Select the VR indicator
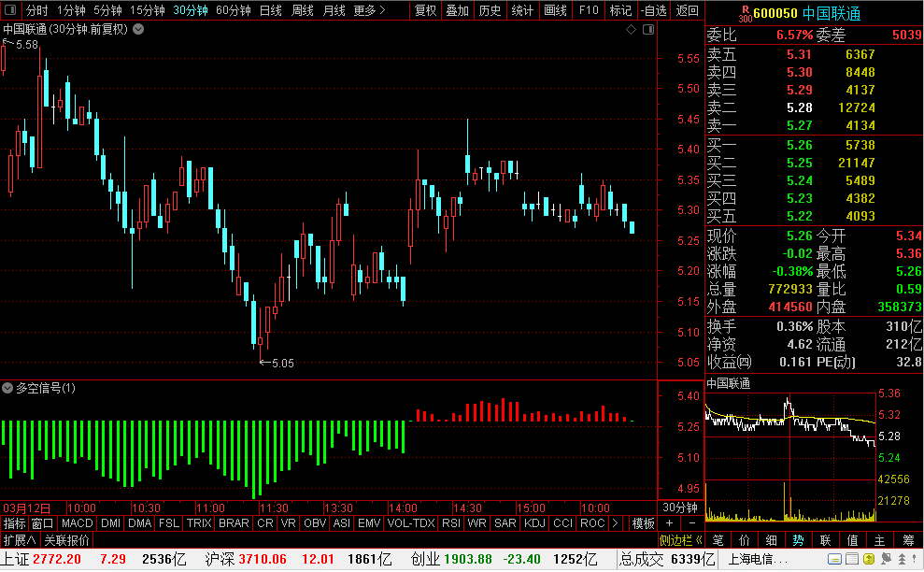The image size is (924, 572). pyautogui.click(x=288, y=523)
